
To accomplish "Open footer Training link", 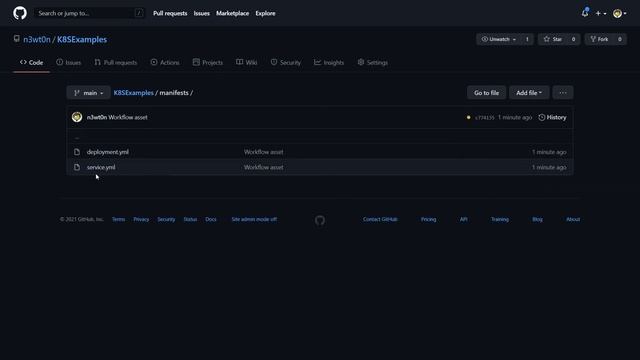I will [x=500, y=219].
